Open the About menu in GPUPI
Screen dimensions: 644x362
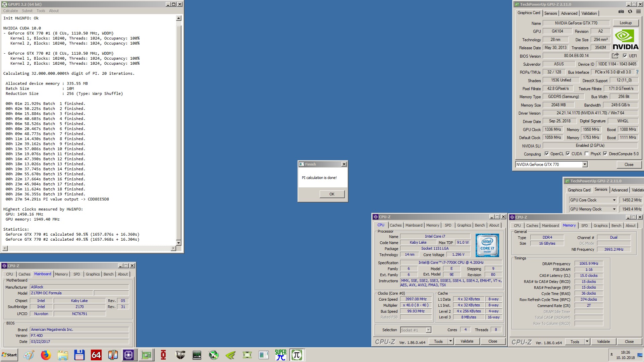(x=54, y=11)
